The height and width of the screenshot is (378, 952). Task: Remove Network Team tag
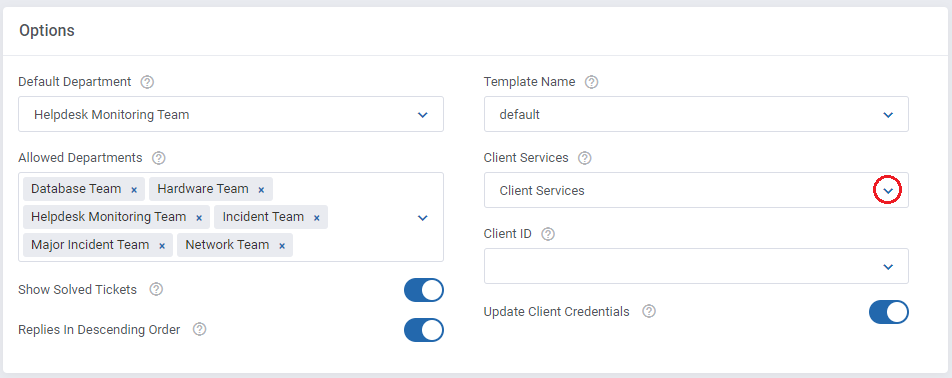coord(282,246)
